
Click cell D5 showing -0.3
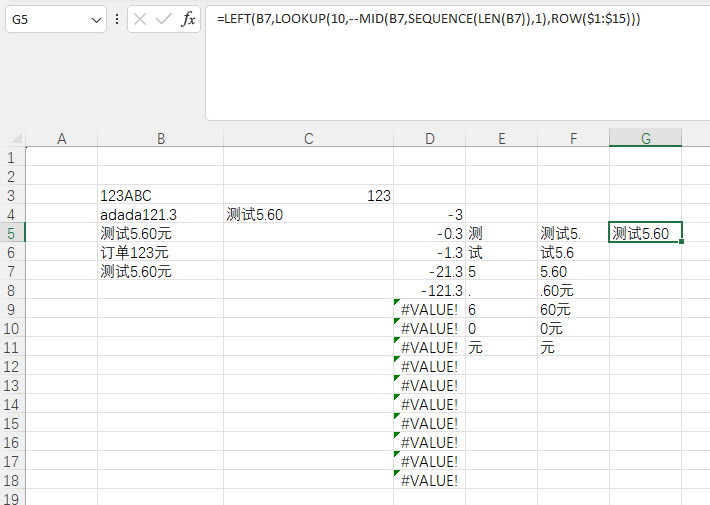(430, 233)
